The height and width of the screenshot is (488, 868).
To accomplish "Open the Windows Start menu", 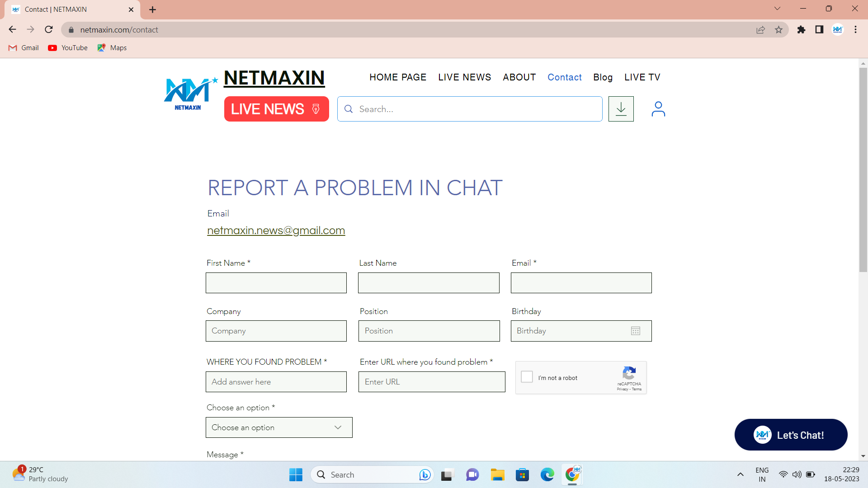I will coord(296,474).
